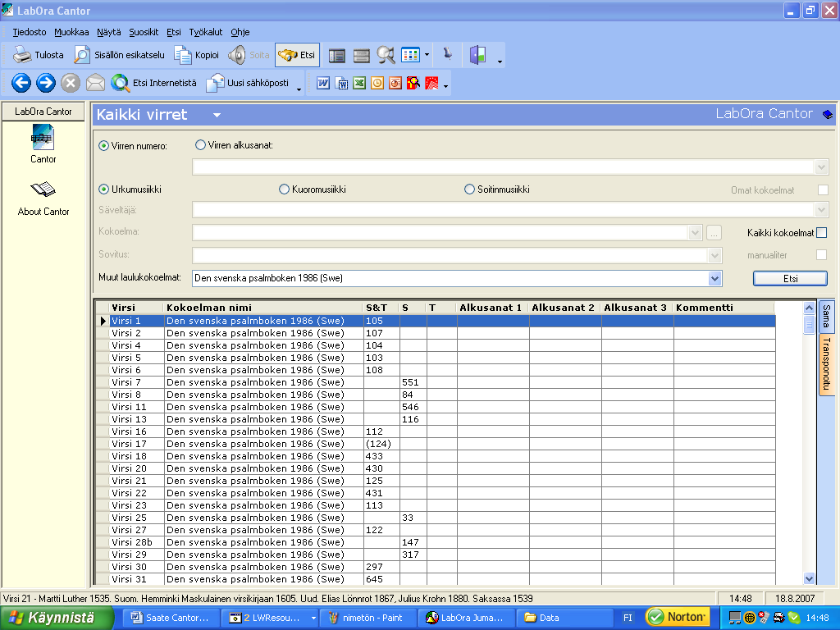
Task: Expand the grid view icon's dropdown arrow
Action: 427,55
